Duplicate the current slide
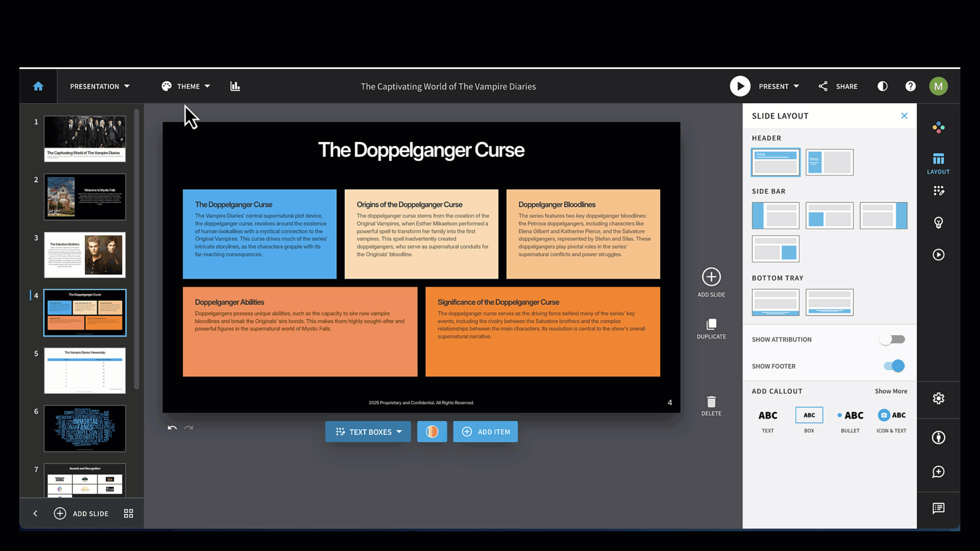Image resolution: width=980 pixels, height=551 pixels. click(x=712, y=329)
